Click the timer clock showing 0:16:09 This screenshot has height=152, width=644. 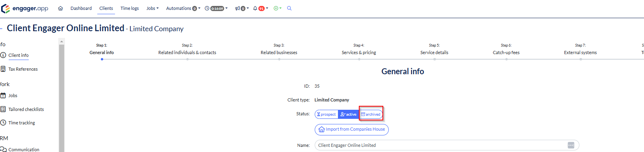pyautogui.click(x=216, y=8)
